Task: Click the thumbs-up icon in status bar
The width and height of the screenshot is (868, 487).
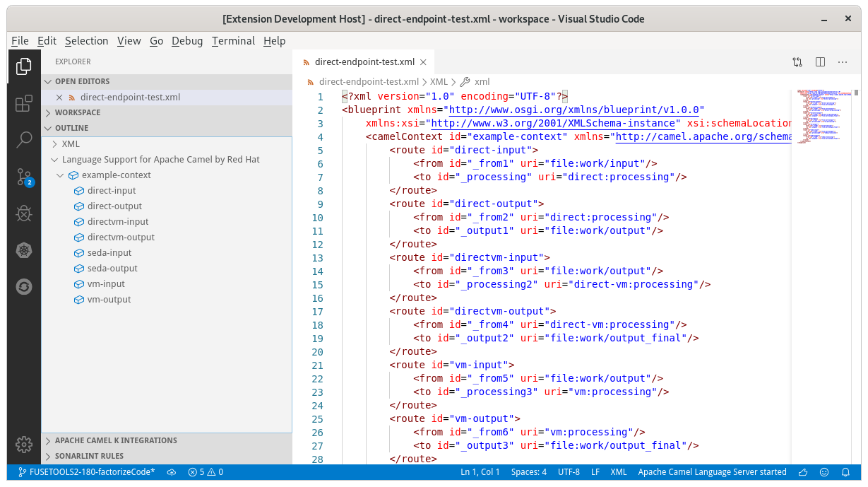Action: (x=803, y=472)
